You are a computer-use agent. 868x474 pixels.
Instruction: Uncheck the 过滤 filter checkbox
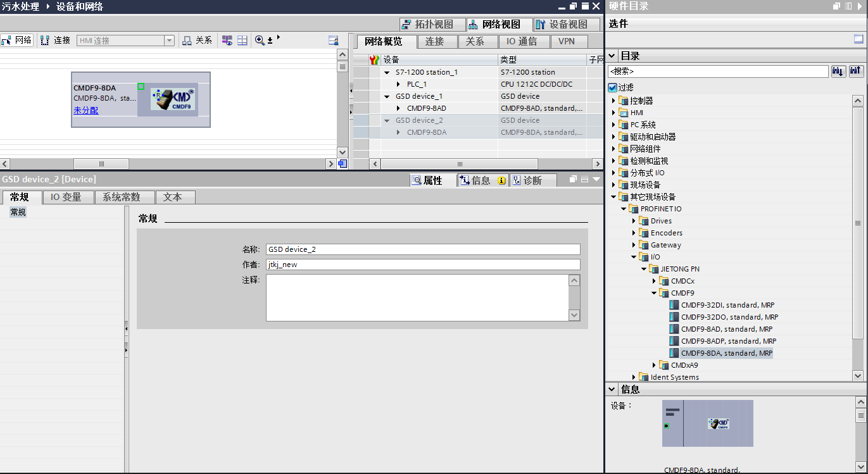tap(612, 87)
